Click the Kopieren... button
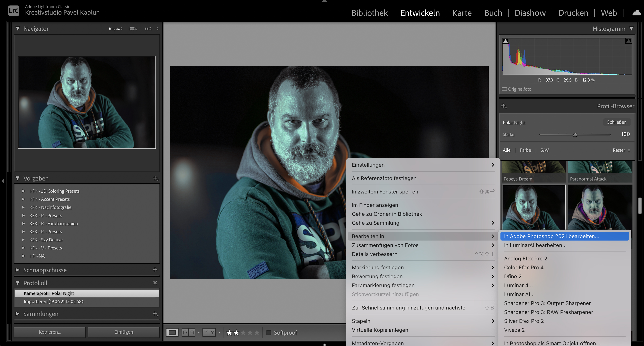The image size is (644, 346). tap(50, 332)
